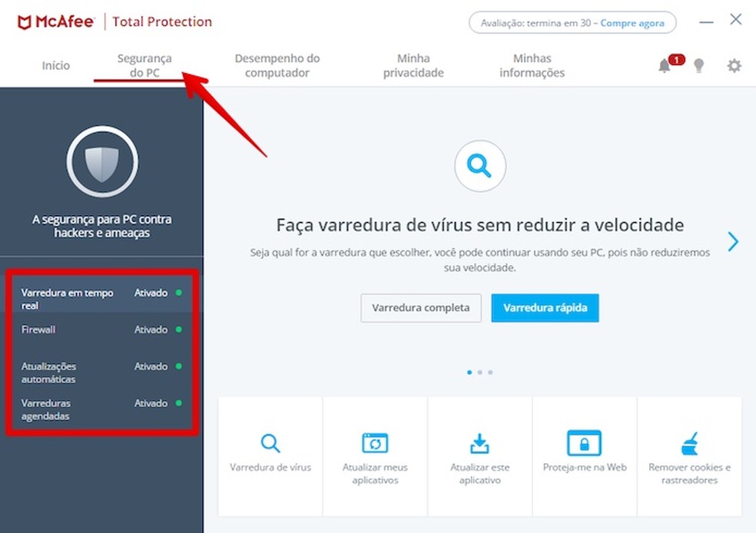Go to the Início tab

[56, 65]
